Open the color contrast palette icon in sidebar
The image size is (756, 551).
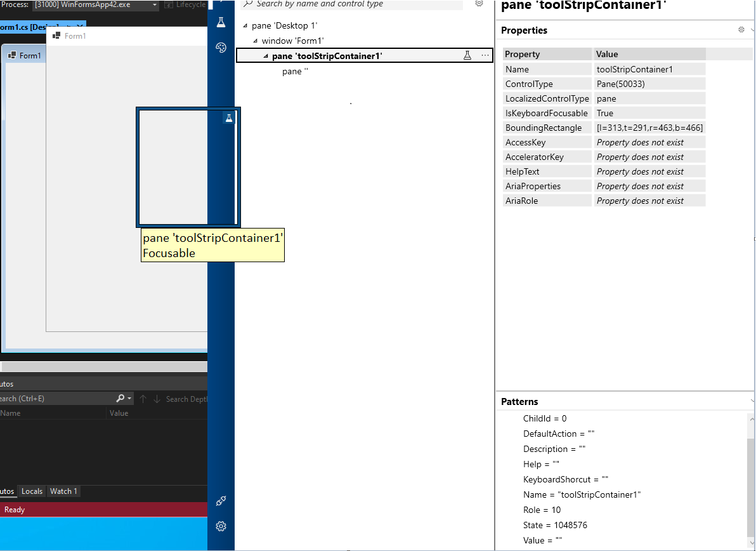pos(221,47)
